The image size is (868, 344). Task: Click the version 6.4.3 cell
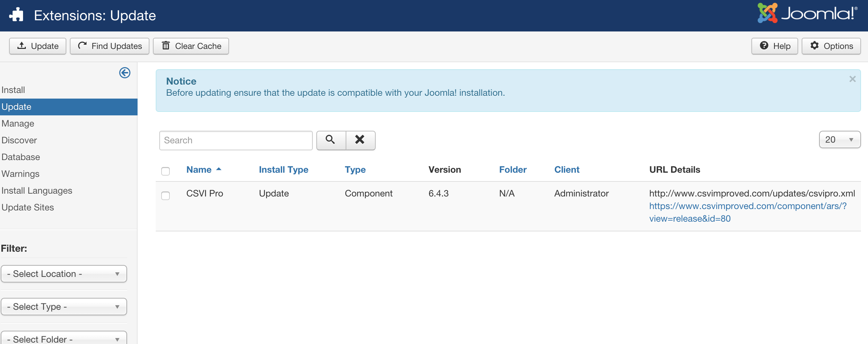pos(439,193)
